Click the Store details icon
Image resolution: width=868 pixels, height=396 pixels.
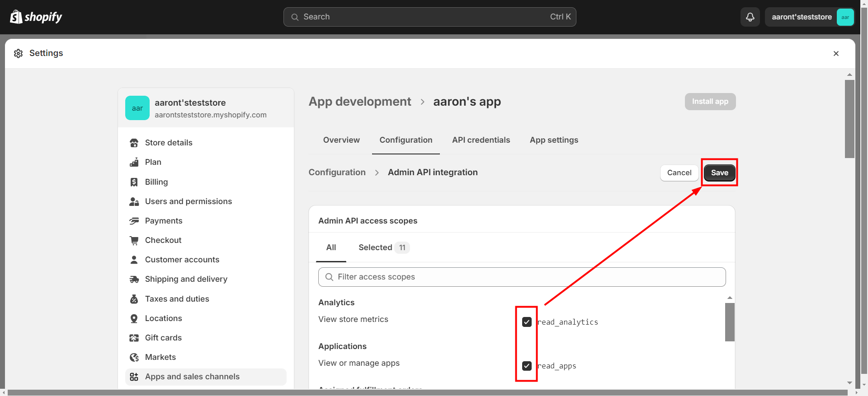tap(134, 143)
